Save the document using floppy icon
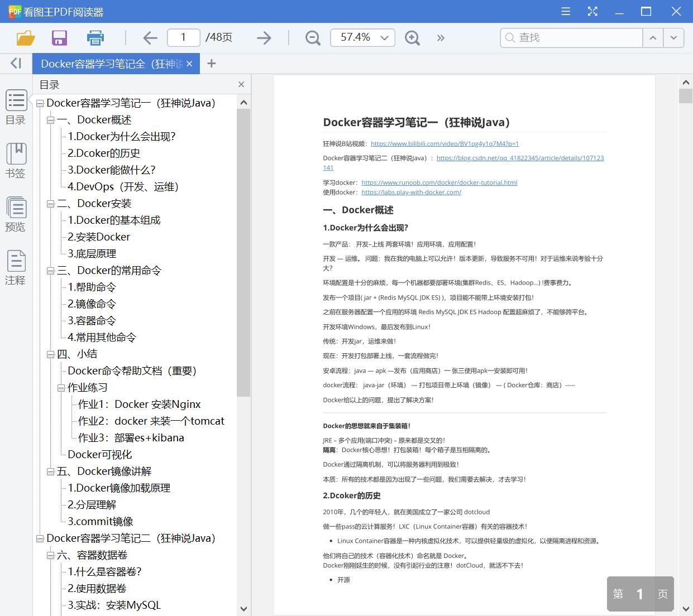Viewport: 693px width, 616px height. 59,38
